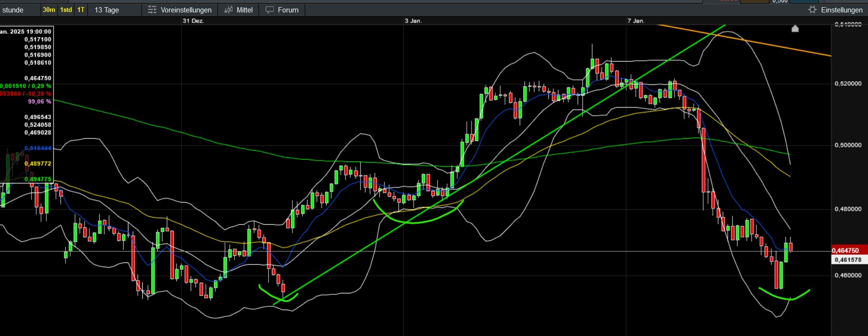Click the 3 Jan. date label
Screen dimensions: 868x336
[x=413, y=21]
